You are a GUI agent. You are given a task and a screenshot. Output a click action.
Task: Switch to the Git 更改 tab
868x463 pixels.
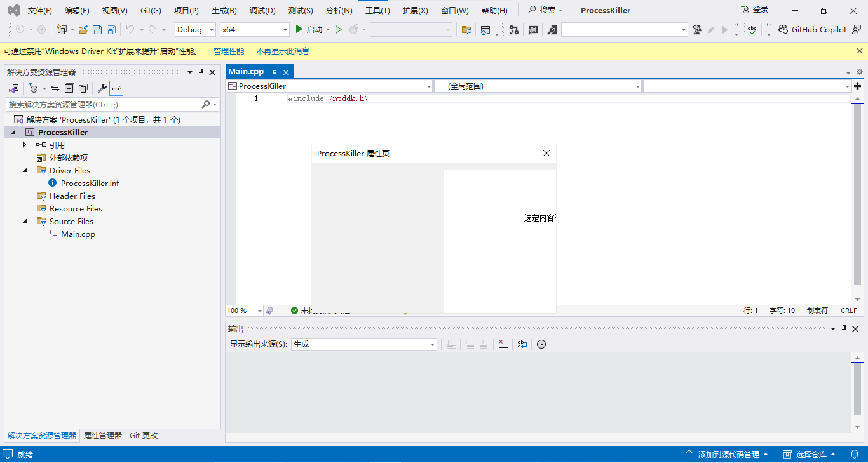click(x=144, y=436)
